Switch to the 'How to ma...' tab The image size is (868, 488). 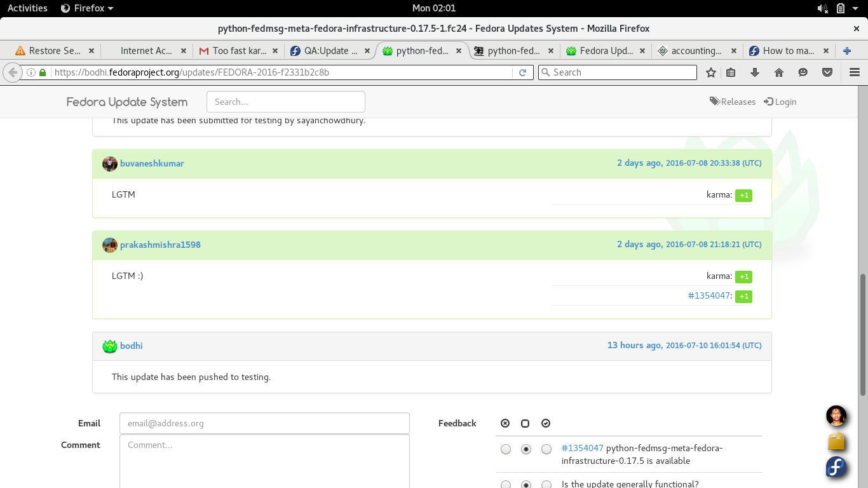[x=789, y=51]
